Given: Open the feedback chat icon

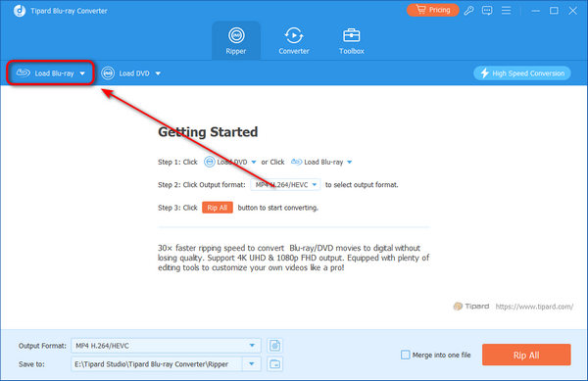Looking at the screenshot, I should (x=487, y=11).
